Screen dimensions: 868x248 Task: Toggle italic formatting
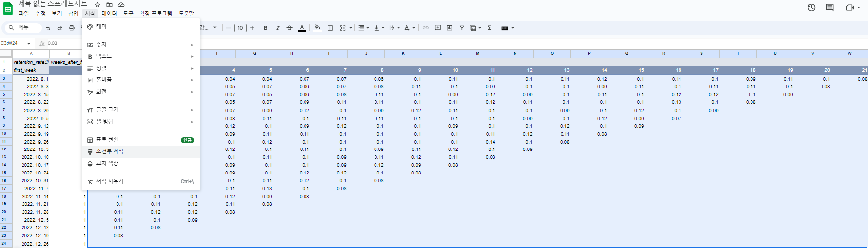(x=278, y=28)
